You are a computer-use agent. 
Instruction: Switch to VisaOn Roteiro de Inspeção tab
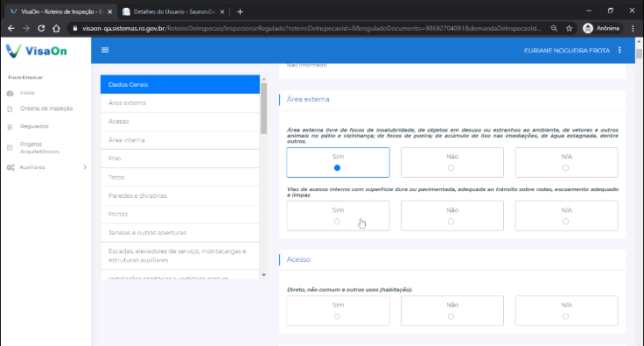60,12
